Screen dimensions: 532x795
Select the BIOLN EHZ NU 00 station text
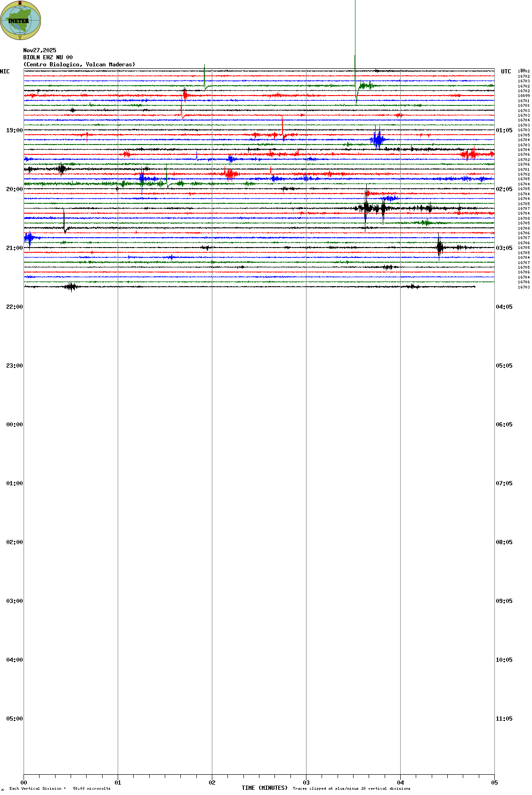coord(48,57)
